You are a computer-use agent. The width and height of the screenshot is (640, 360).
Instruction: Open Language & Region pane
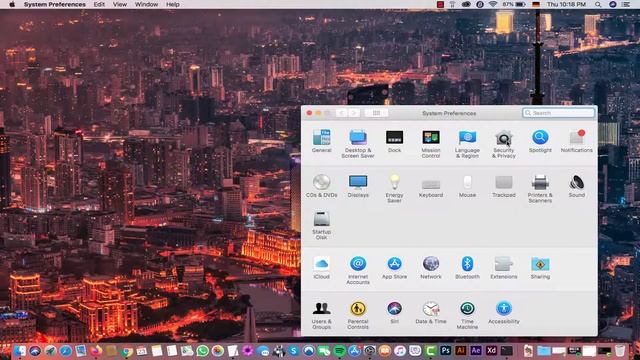467,144
